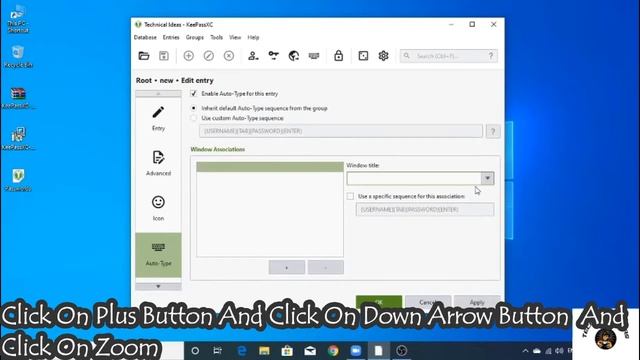Click the custom Auto-Type sequence field
Viewport: 640px width, 360px height.
pos(341,131)
